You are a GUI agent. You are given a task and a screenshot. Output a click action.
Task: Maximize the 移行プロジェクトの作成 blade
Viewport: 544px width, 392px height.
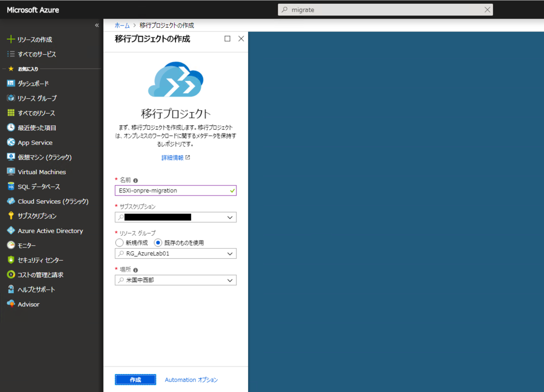227,38
